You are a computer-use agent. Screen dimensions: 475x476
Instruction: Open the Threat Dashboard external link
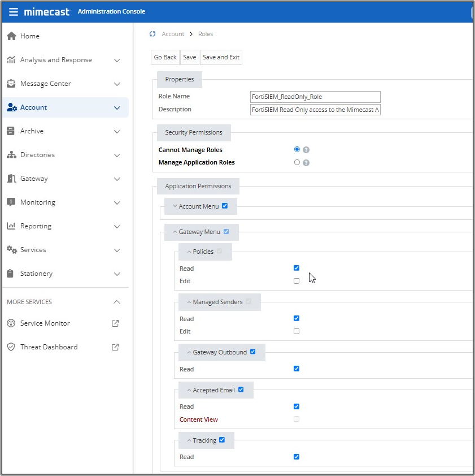point(114,347)
